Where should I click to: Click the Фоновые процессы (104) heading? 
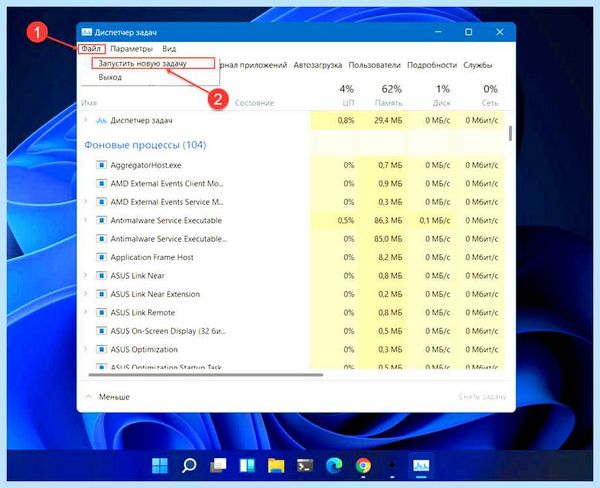pos(145,145)
